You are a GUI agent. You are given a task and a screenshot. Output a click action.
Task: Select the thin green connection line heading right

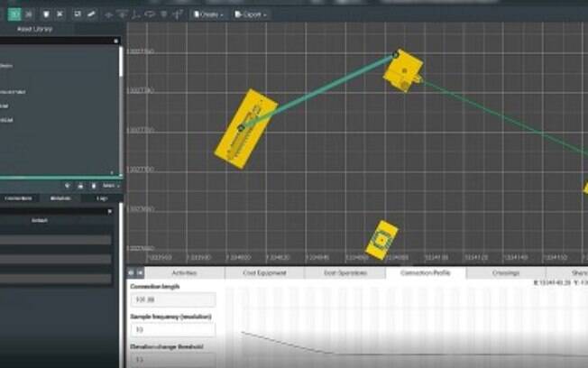[x=502, y=116]
